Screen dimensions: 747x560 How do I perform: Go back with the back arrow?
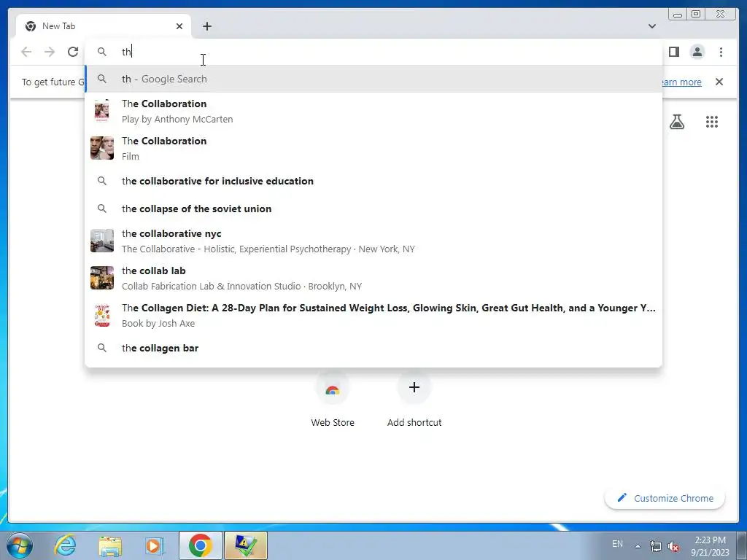27,52
